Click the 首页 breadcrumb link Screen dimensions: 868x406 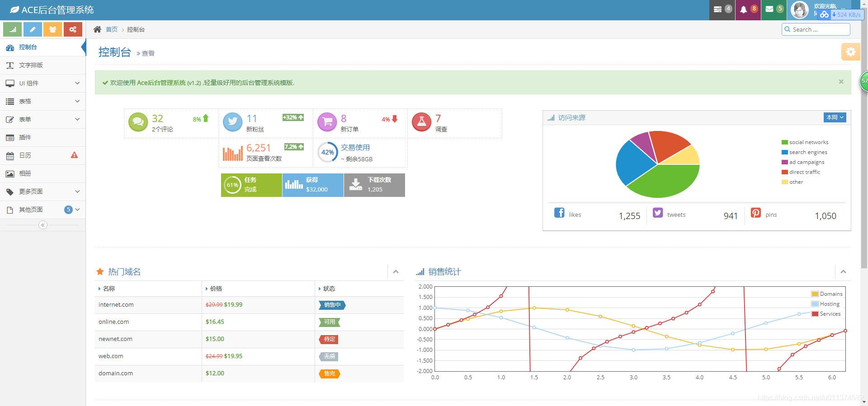coord(112,29)
